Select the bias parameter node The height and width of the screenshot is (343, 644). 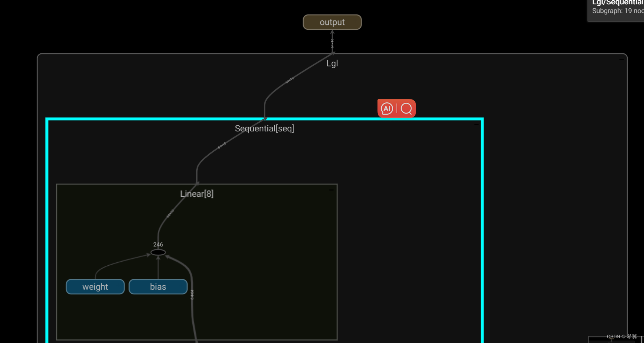pos(158,287)
